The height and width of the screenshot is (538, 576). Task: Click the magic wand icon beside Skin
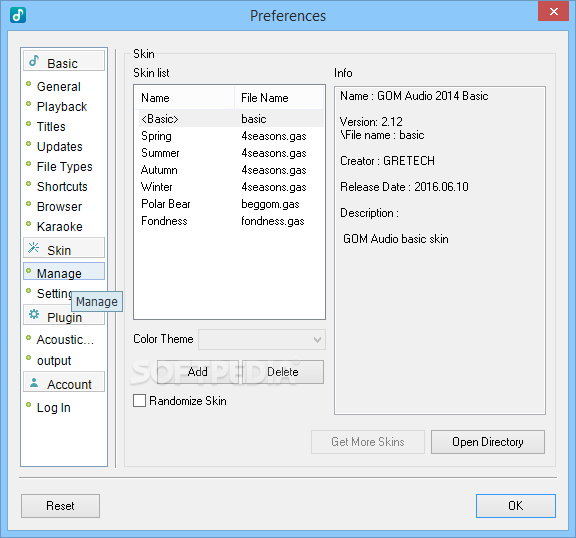pyautogui.click(x=34, y=248)
